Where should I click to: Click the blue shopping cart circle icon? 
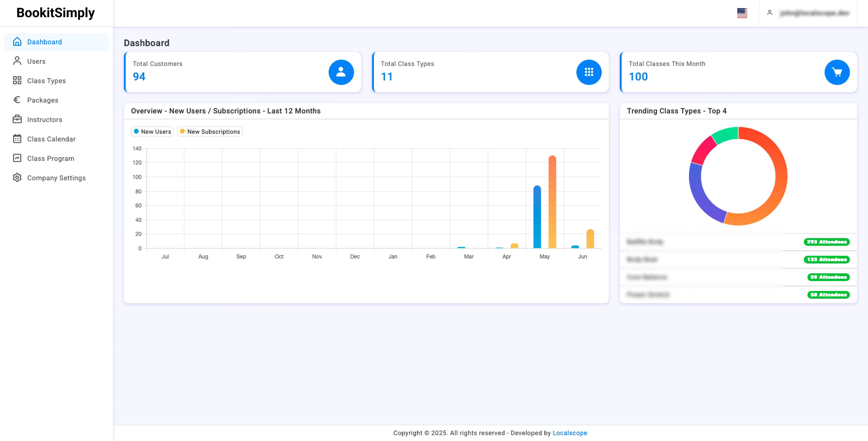click(x=837, y=72)
